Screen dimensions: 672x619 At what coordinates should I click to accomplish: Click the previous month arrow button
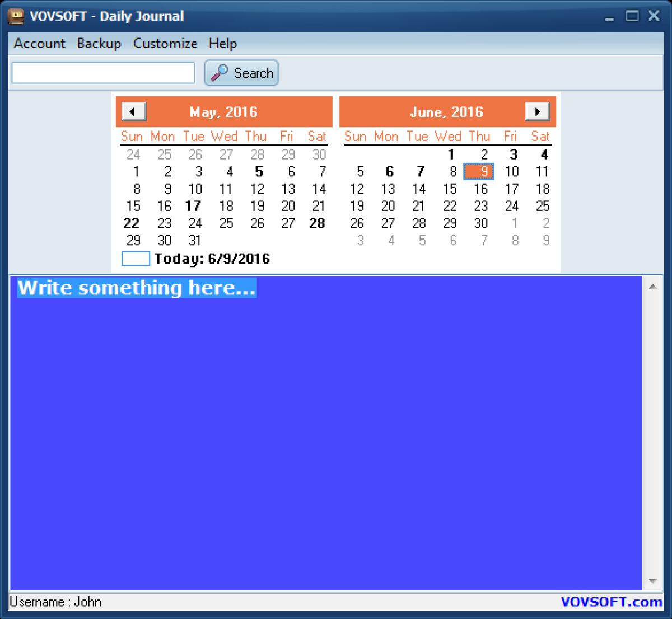click(x=133, y=111)
